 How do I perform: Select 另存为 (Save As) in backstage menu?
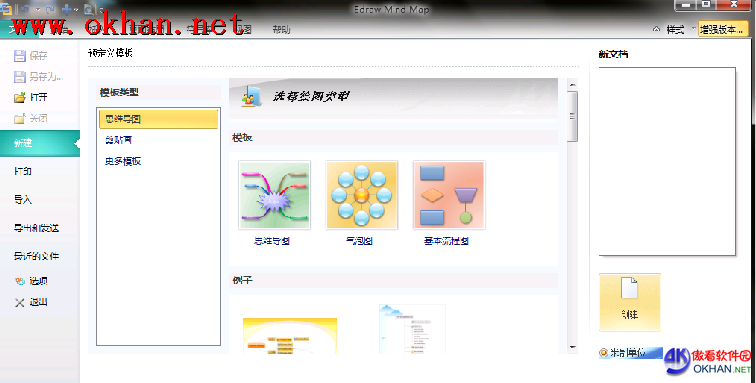tap(39, 76)
